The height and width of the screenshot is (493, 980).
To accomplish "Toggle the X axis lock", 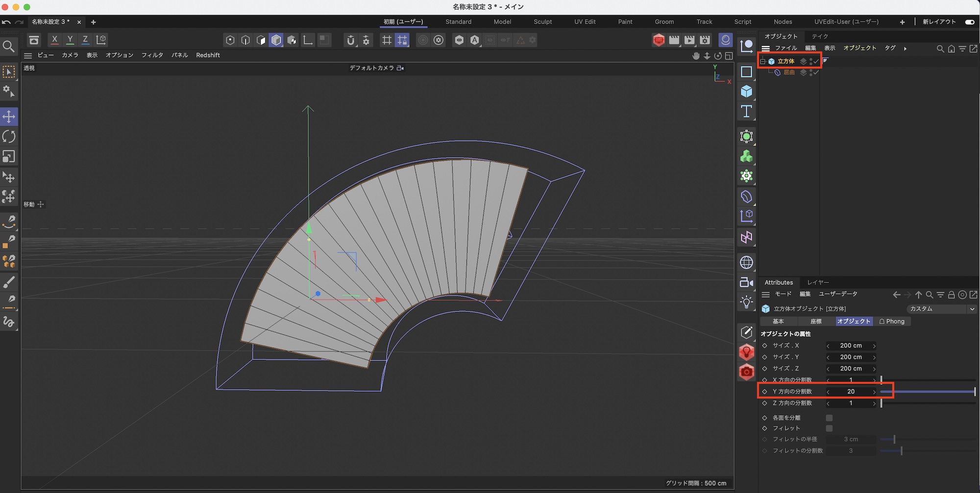I will click(x=54, y=40).
